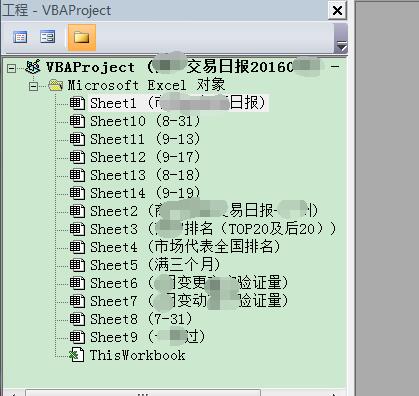Close the VBAProject explorer panel
This screenshot has width=419, height=396.
[x=337, y=11]
